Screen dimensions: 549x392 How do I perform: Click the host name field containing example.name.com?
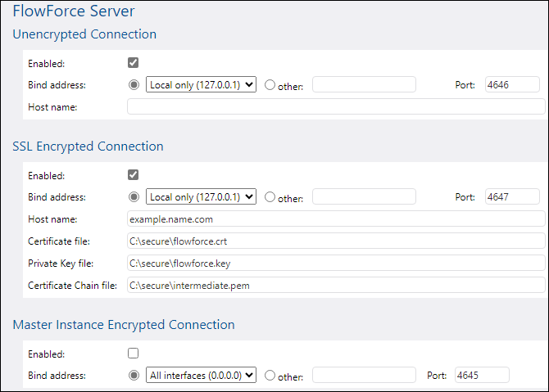pos(335,219)
